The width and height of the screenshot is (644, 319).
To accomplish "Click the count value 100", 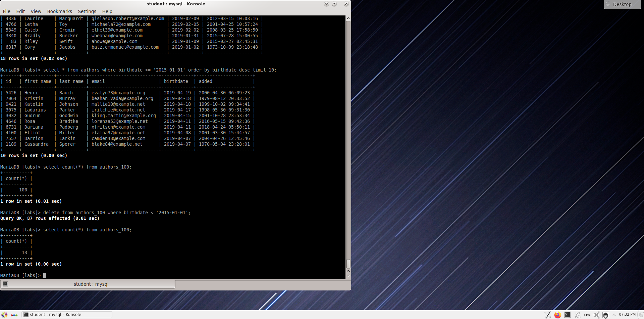I will coord(23,190).
